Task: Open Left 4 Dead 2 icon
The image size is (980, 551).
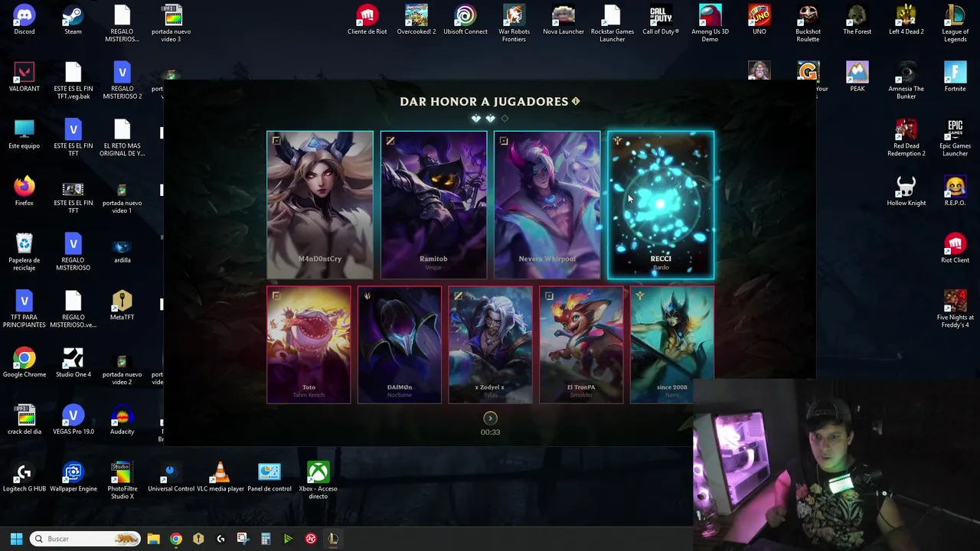Action: pos(906,21)
